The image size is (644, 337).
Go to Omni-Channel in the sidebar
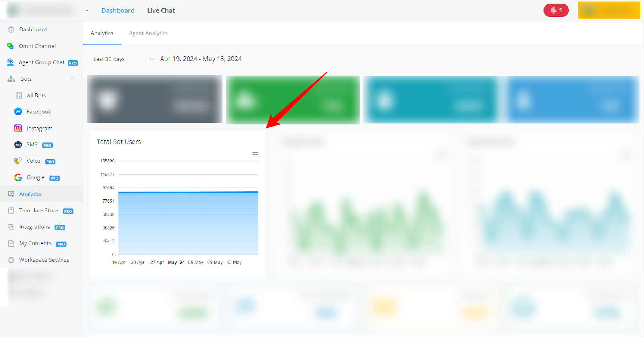(37, 46)
